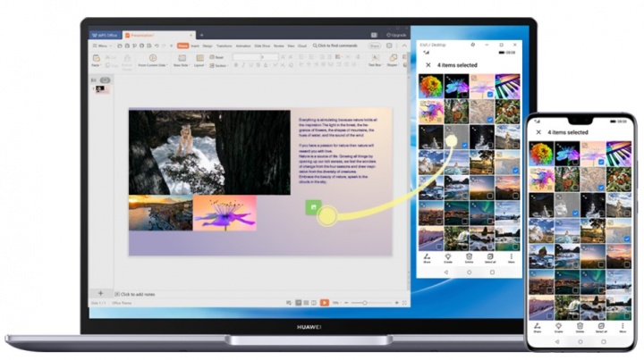Click 'Click to find commands' search
644x360 pixels.
[x=335, y=46]
